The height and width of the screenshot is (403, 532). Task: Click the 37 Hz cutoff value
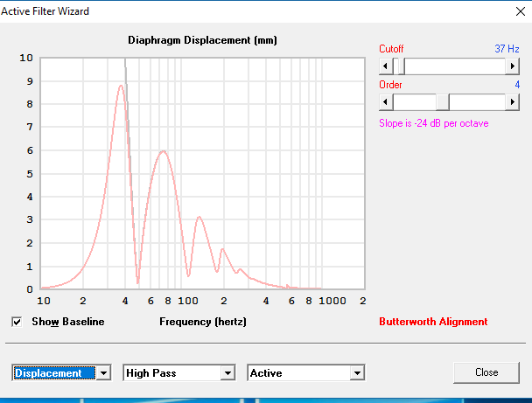point(507,49)
